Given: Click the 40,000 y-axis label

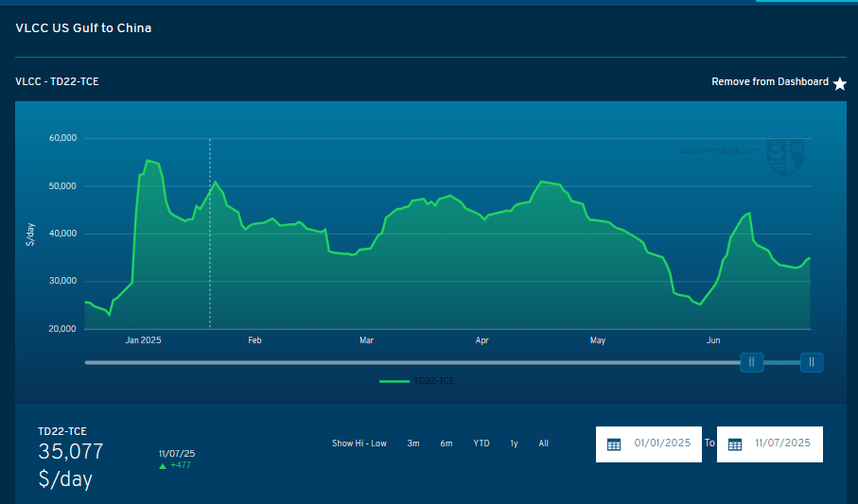Looking at the screenshot, I should pyautogui.click(x=63, y=234).
